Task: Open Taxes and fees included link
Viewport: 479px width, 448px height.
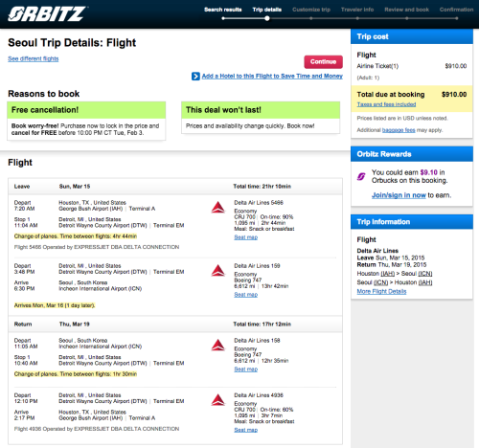Action: pyautogui.click(x=386, y=104)
